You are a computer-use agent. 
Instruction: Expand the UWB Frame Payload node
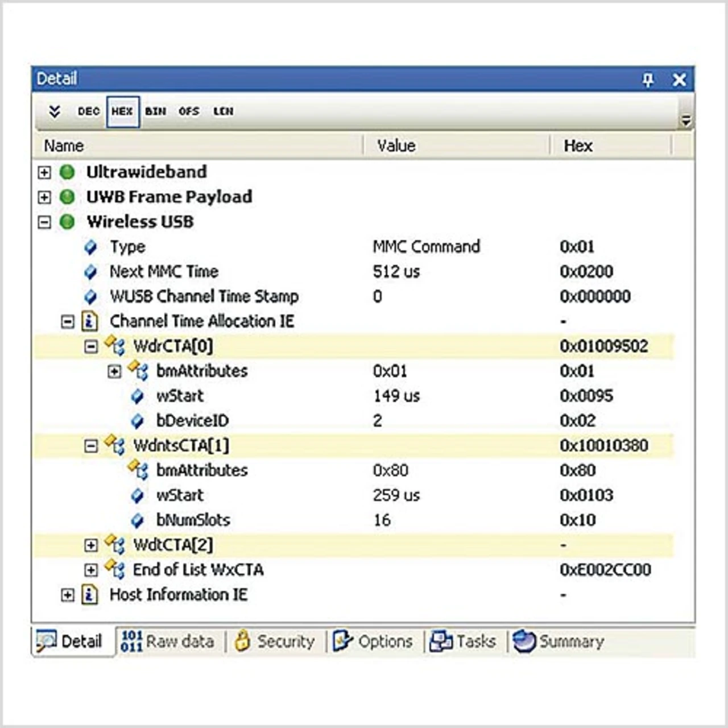44,197
